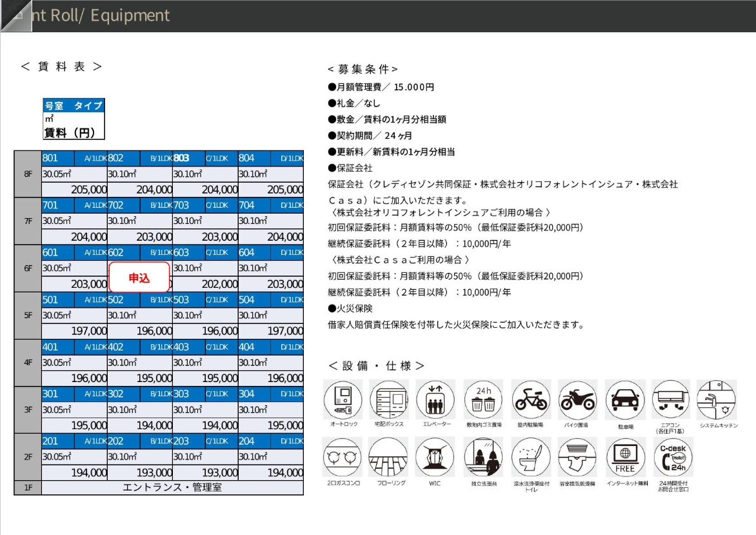Click the free internet laptop icon
The height and width of the screenshot is (535, 756).
624,457
